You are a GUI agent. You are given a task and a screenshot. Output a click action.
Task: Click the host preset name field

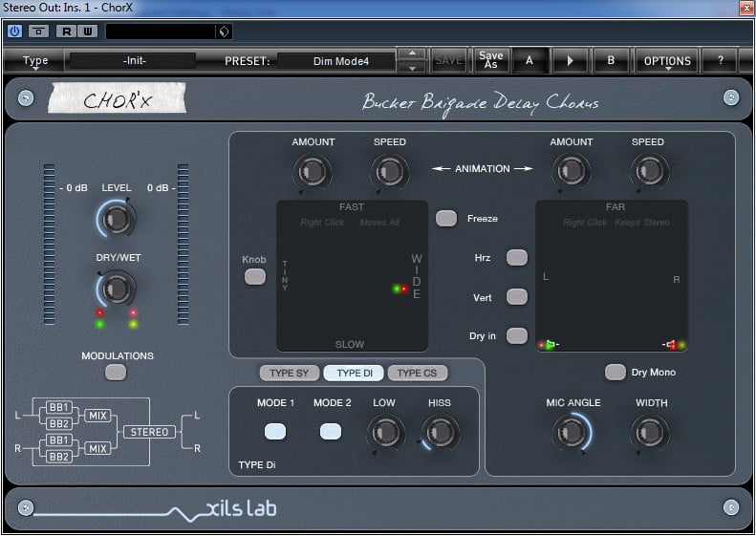coord(161,32)
